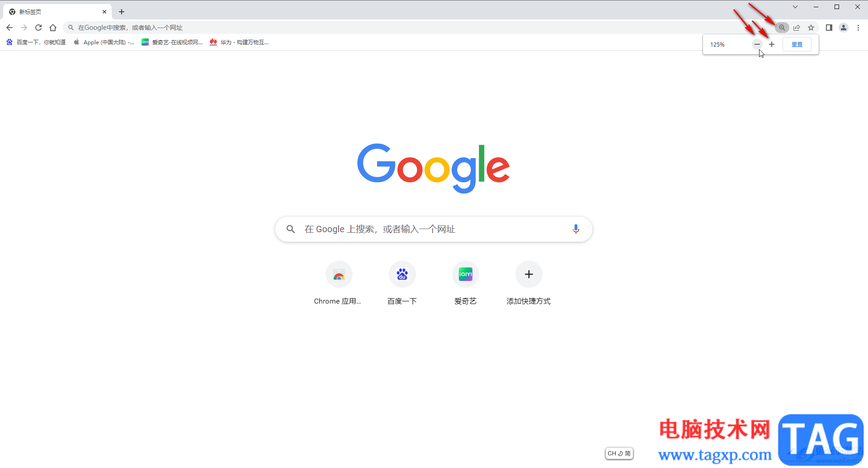The image size is (868, 468).
Task: Open the 华为 - 构建万物互 bookmark
Action: 239,42
